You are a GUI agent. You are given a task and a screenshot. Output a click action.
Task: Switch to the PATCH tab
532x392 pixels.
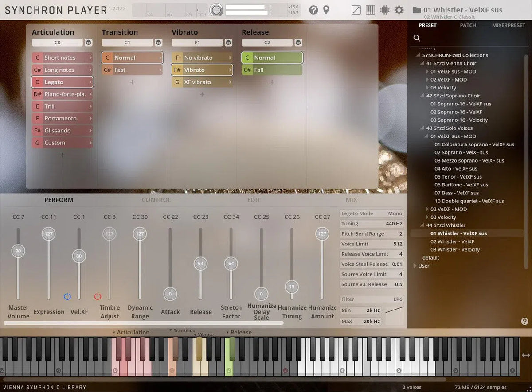click(x=468, y=25)
